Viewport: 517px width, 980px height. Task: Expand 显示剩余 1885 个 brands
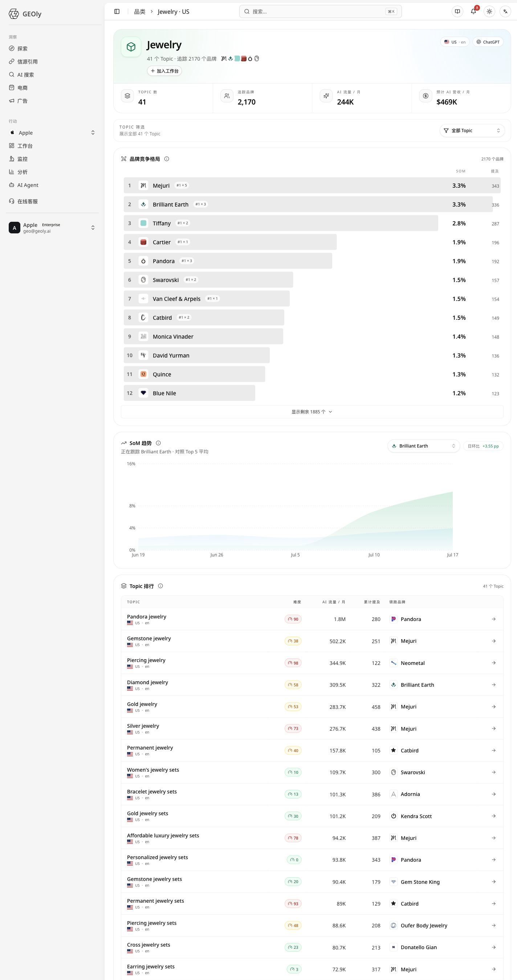click(312, 412)
